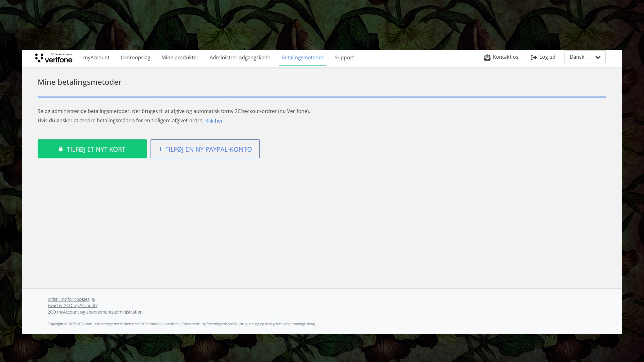The image size is (644, 362).
Task: Click the lock icon on the green button
Action: [61, 149]
